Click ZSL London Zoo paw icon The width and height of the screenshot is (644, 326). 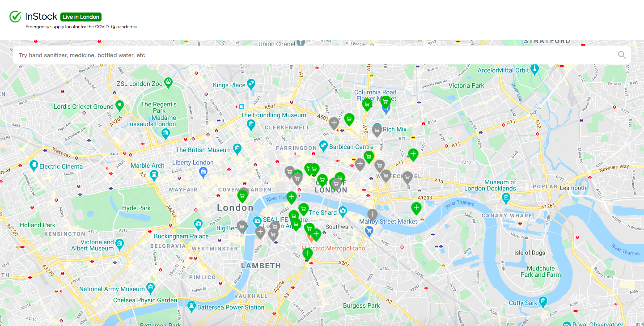[x=169, y=82]
